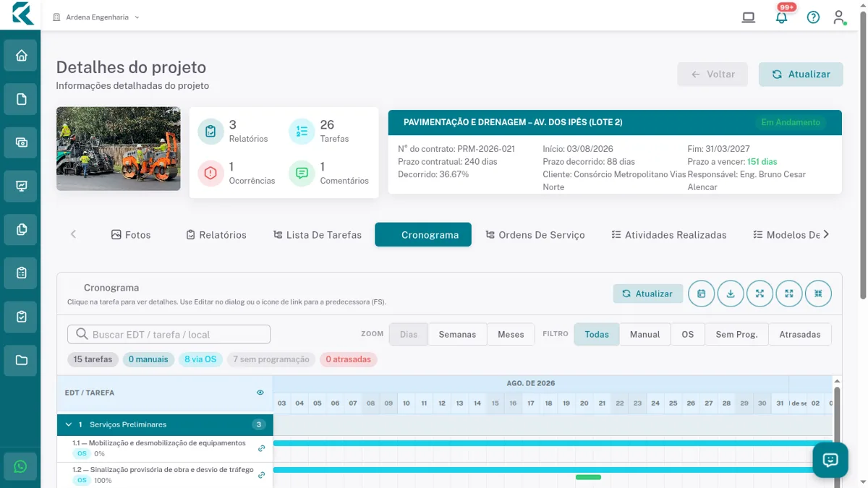
Task: Click the Tarefas list icon in the stats card
Action: (302, 132)
